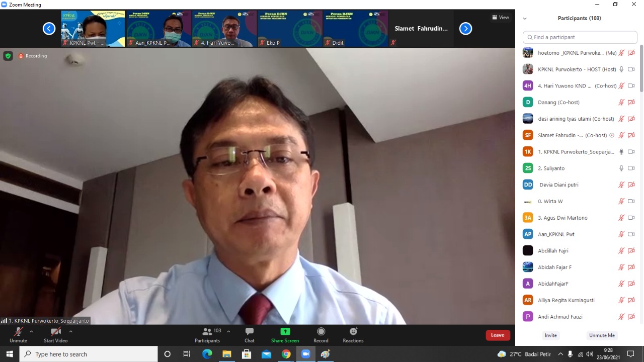Unmute the microphone in the toolbar
Screen dimensions: 644x362
[x=18, y=335]
